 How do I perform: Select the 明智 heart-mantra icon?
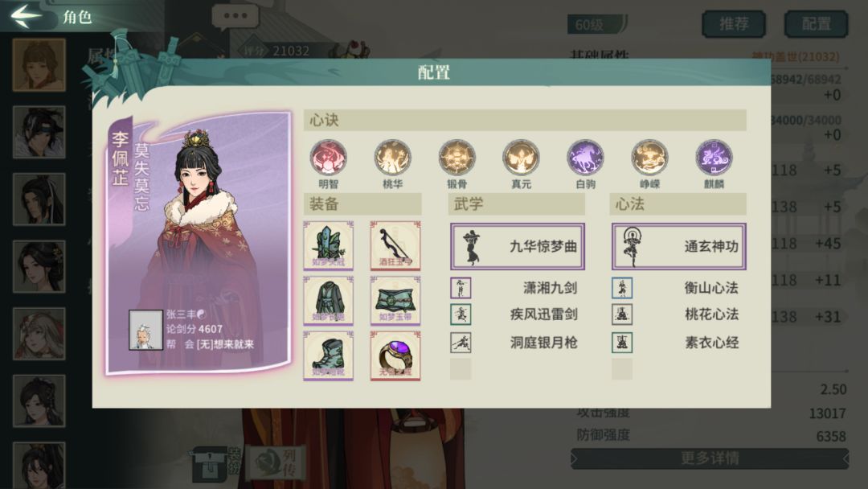[328, 158]
